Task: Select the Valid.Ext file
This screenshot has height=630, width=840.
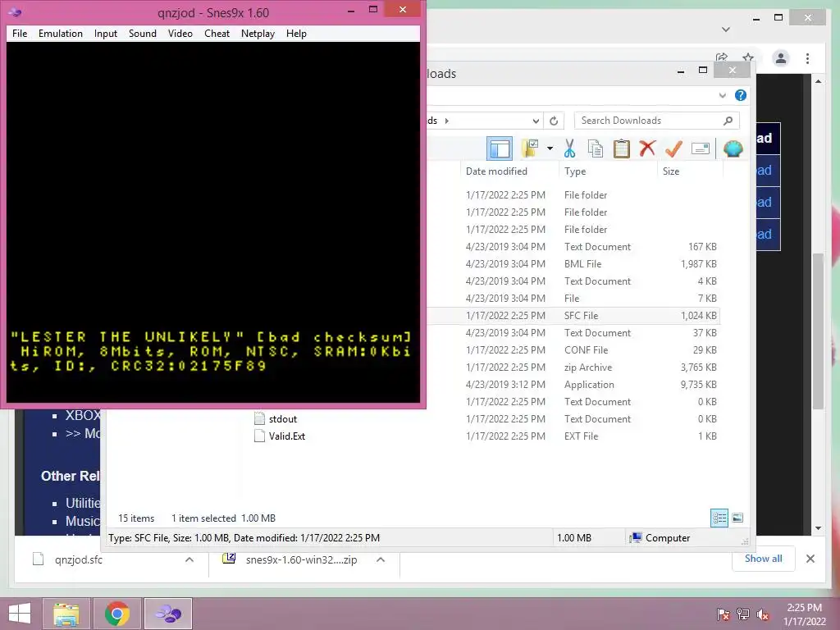Action: click(x=287, y=436)
